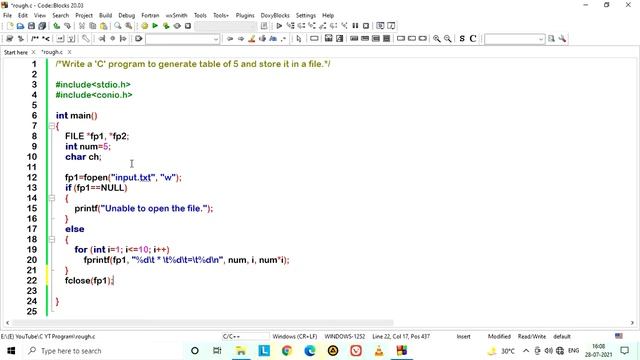The image size is (640, 360).
Task: Close the rough.c editor tab
Action: [x=69, y=52]
